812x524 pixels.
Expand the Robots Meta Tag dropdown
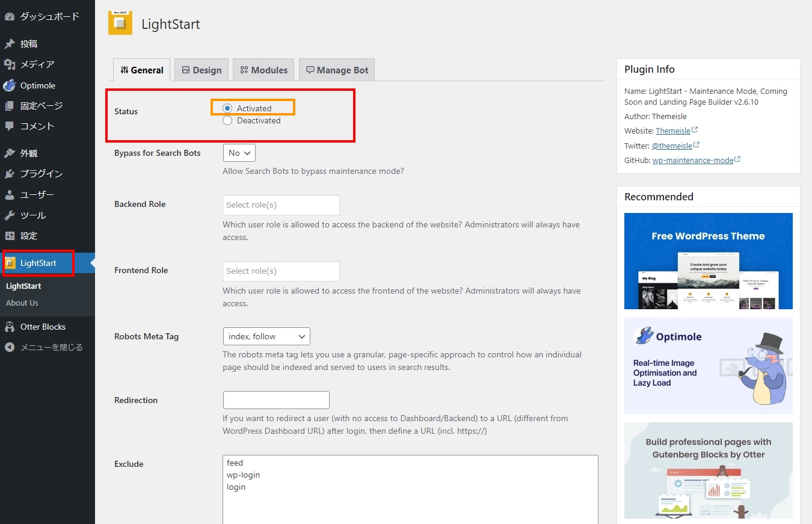[266, 336]
